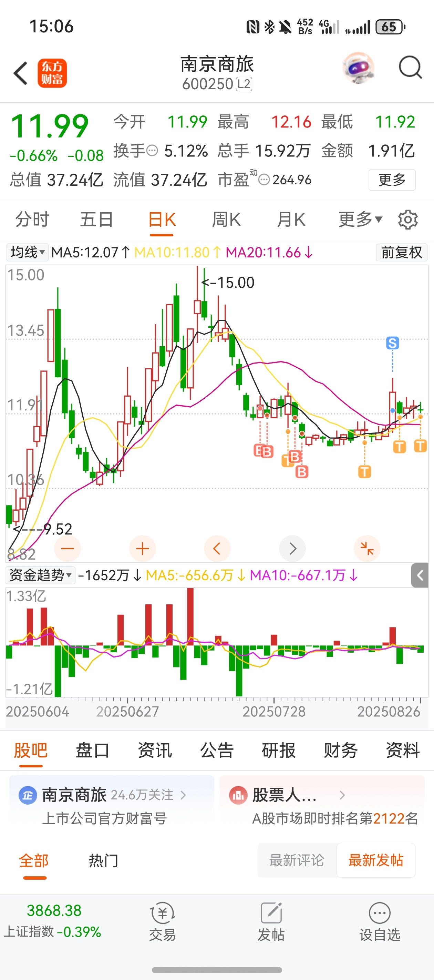Tap the 24.6万关注 follower link

click(142, 795)
